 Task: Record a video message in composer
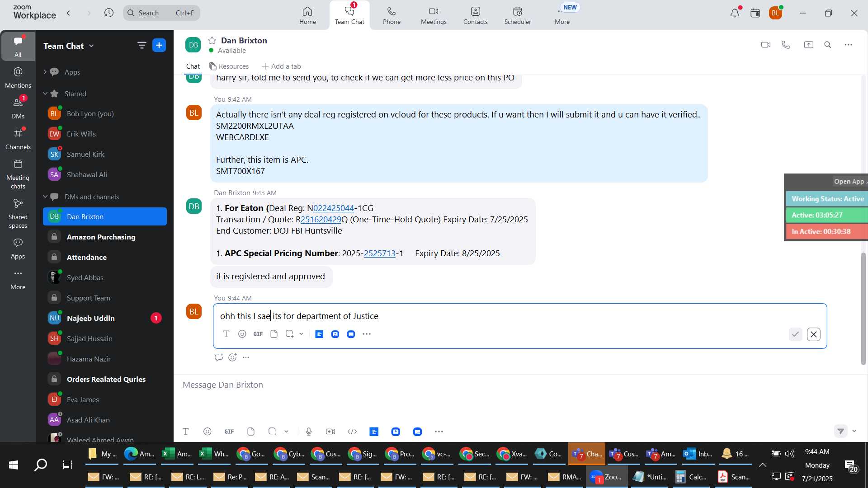coord(330,432)
